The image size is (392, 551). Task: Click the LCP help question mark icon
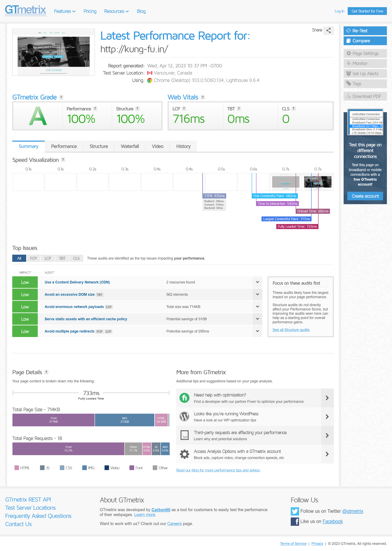click(184, 109)
